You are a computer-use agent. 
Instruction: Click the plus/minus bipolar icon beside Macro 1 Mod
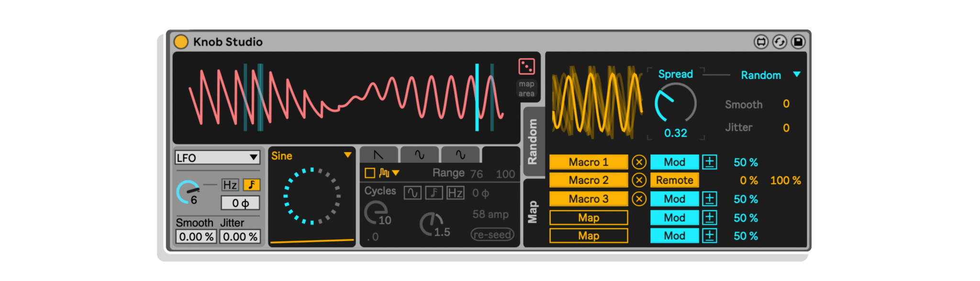pos(709,162)
